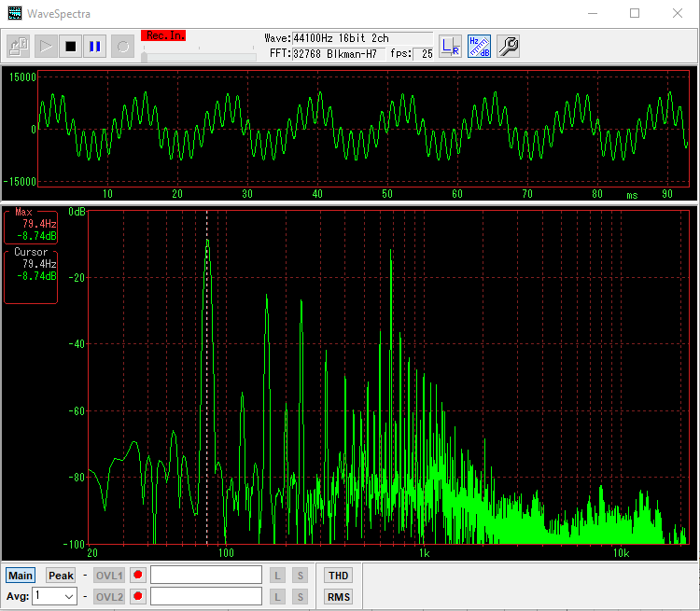
Task: Open the Hz/dB scale ruler tool
Action: tap(479, 47)
